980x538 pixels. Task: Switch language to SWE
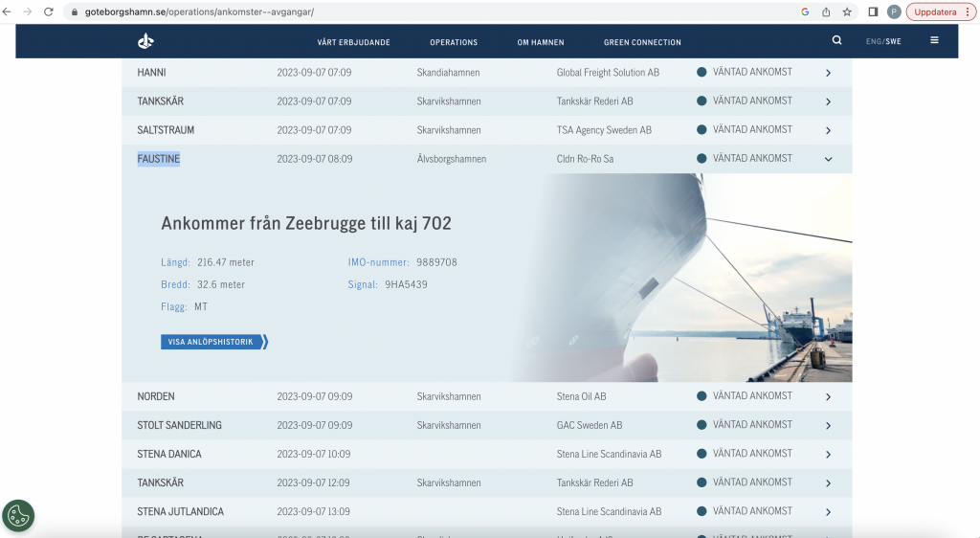point(893,41)
